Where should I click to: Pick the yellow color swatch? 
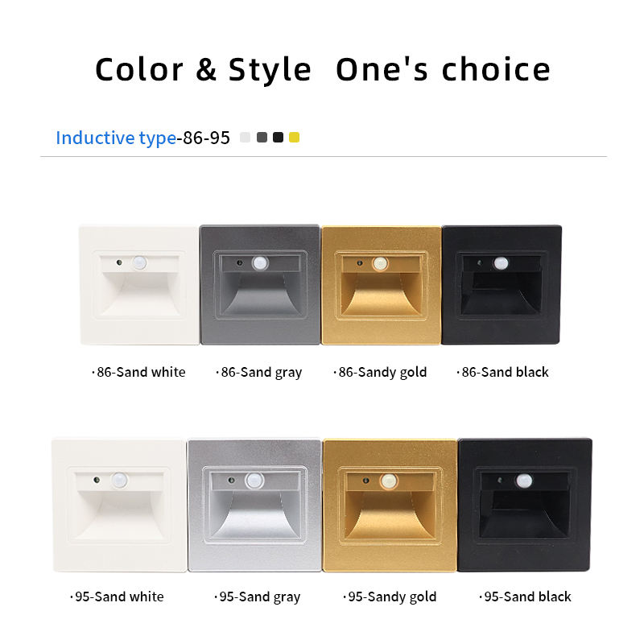tap(294, 138)
